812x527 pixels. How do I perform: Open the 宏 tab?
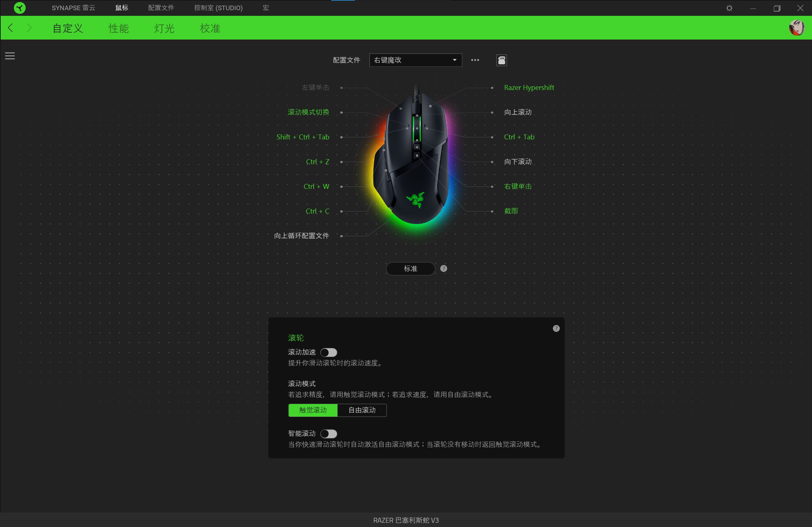pos(266,8)
